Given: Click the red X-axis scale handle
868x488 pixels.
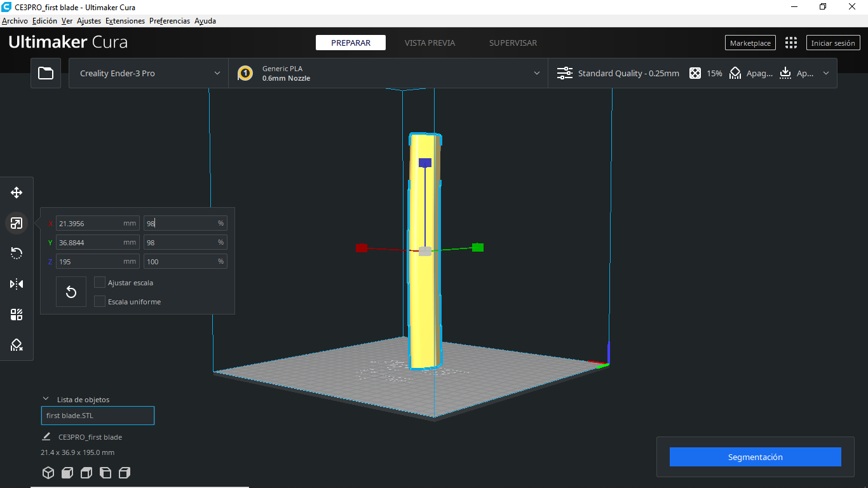Looking at the screenshot, I should click(x=362, y=248).
